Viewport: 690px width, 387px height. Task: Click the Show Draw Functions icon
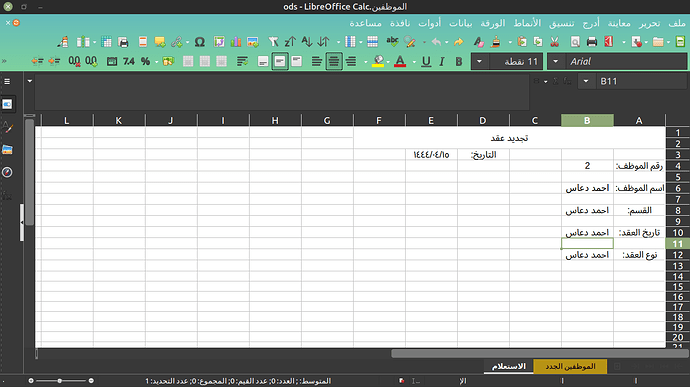tap(62, 42)
